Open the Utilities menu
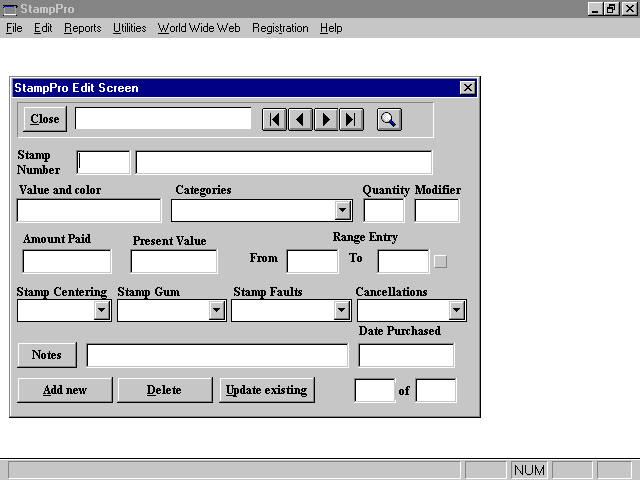Image resolution: width=640 pixels, height=480 pixels. click(129, 28)
